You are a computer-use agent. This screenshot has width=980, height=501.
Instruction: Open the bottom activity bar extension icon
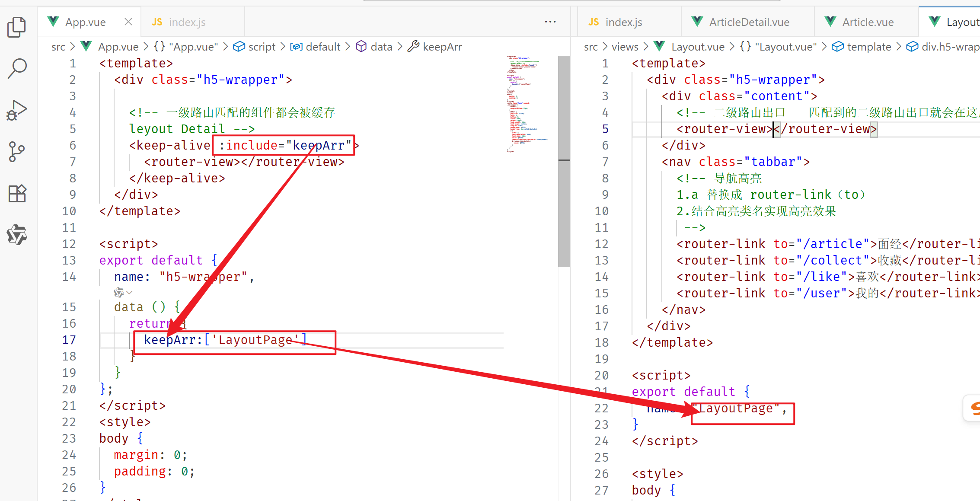[17, 235]
